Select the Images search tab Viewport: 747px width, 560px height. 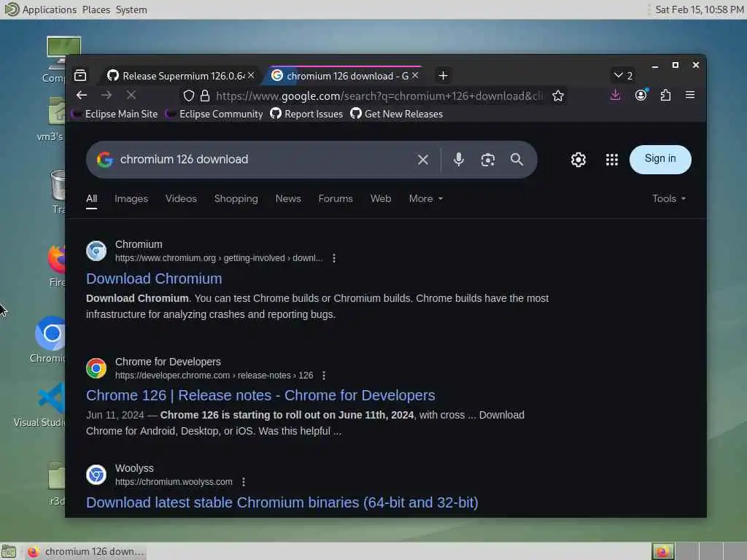point(131,198)
